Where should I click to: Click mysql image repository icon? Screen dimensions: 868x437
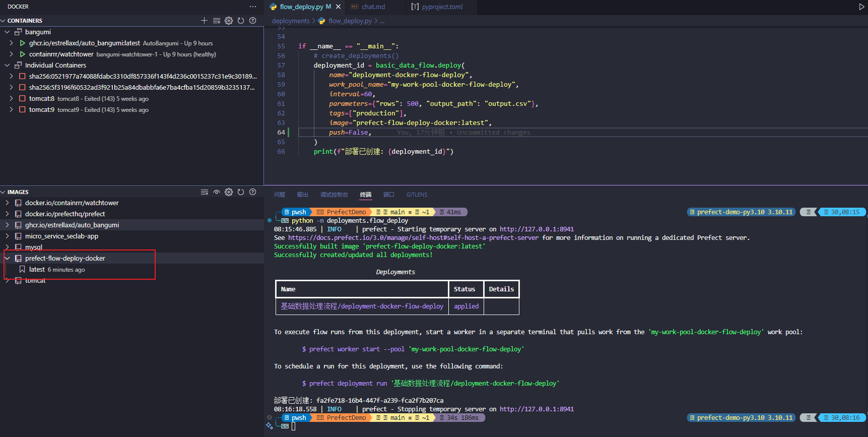pyautogui.click(x=18, y=247)
